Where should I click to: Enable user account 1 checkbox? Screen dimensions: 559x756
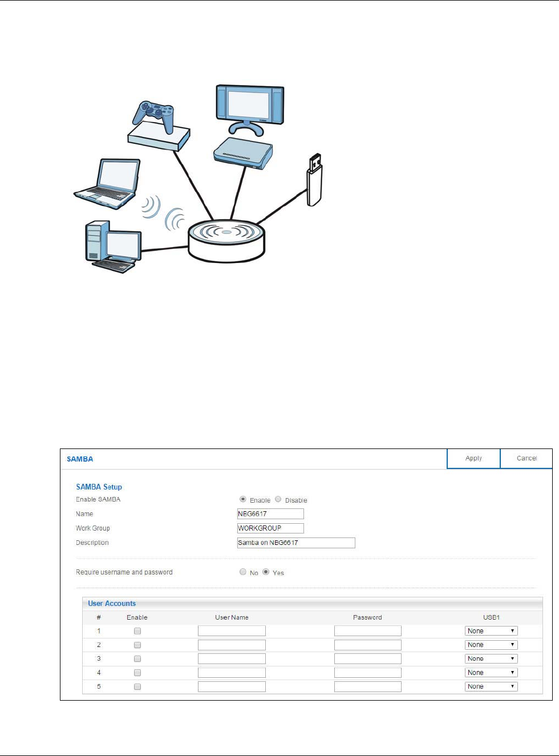137,631
